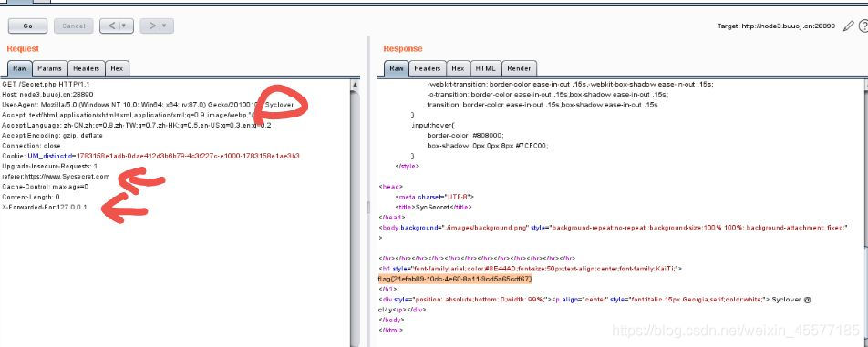The image size is (868, 347).
Task: Click the Cancel button
Action: coord(74,26)
